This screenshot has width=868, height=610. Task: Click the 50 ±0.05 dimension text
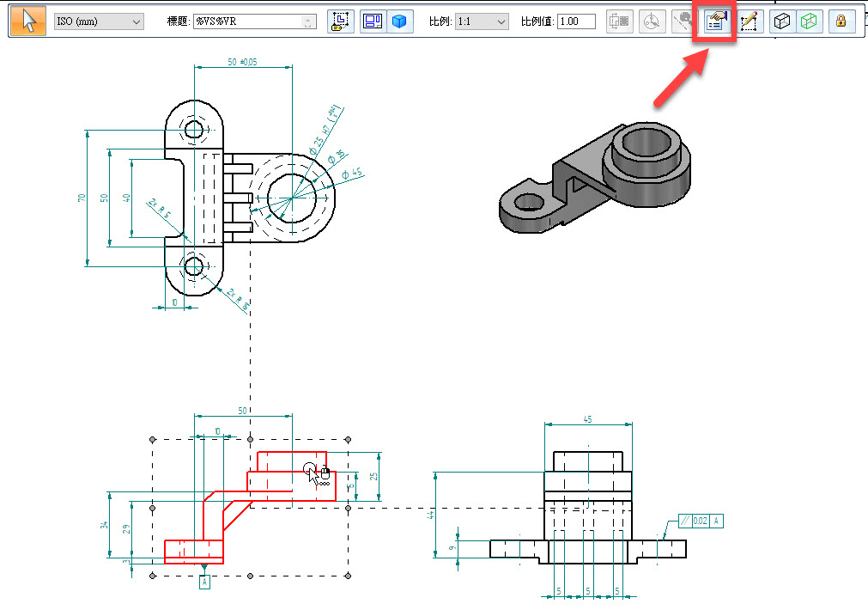242,62
